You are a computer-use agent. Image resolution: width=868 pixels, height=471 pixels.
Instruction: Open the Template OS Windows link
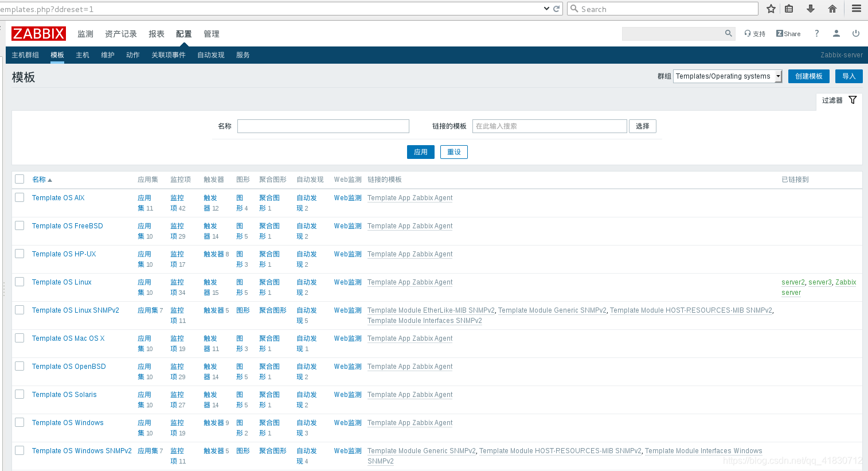[68, 423]
